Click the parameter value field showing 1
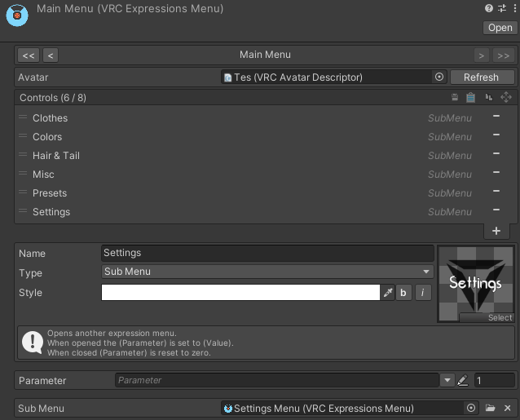The height and width of the screenshot is (420, 520). pyautogui.click(x=494, y=380)
